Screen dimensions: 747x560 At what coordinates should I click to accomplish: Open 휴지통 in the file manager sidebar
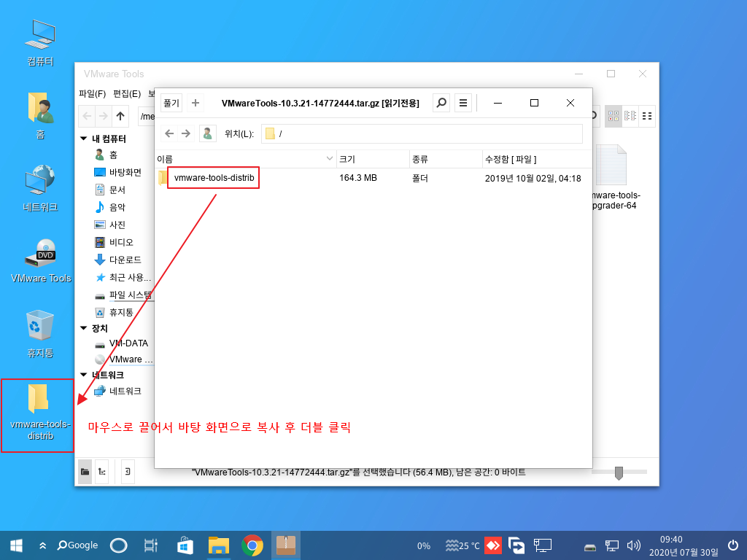tap(114, 312)
